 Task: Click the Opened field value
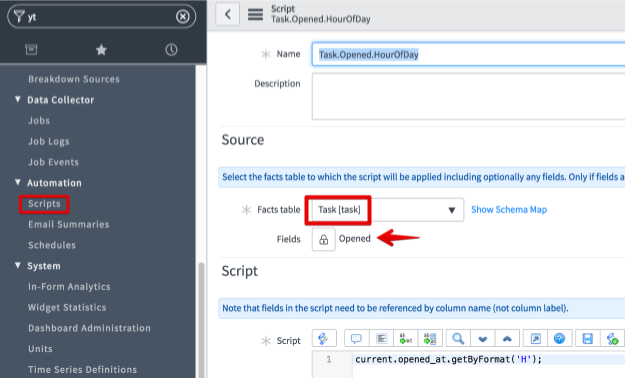tap(355, 238)
